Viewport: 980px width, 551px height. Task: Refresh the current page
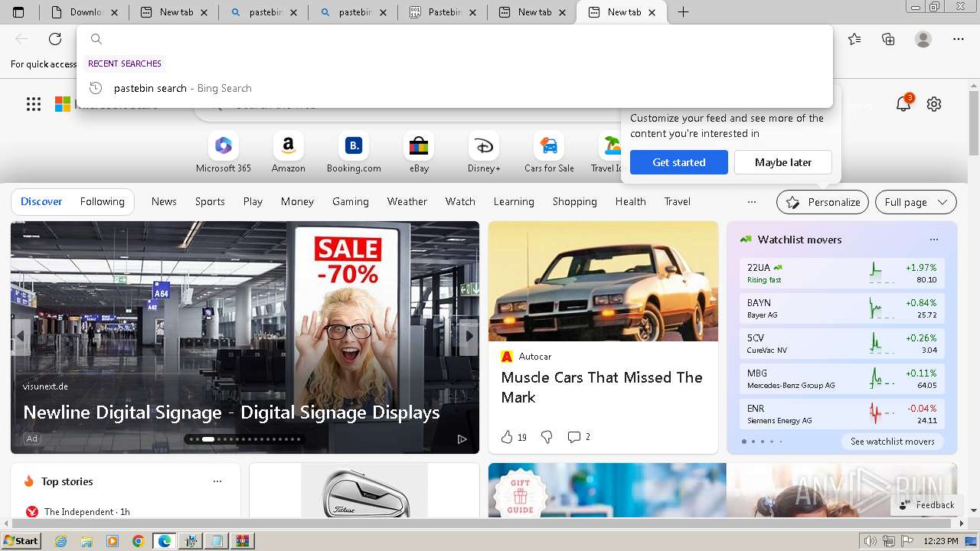coord(55,39)
